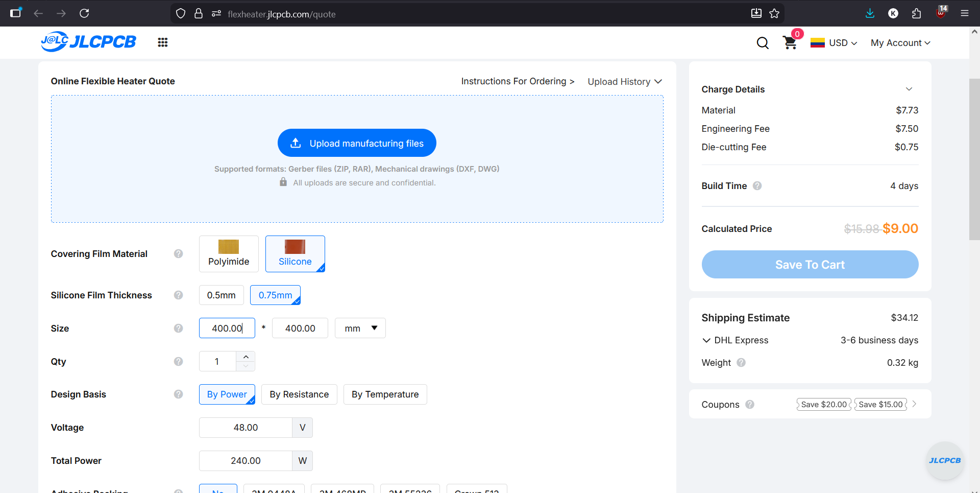Expand the USD currency selector
Viewport: 980px width, 493px height.
click(834, 43)
